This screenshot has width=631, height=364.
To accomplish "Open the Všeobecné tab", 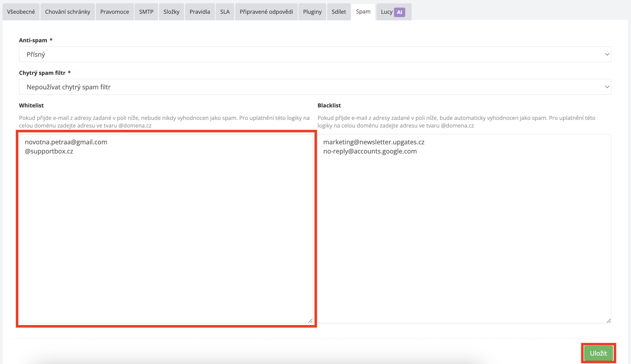I will 21,12.
